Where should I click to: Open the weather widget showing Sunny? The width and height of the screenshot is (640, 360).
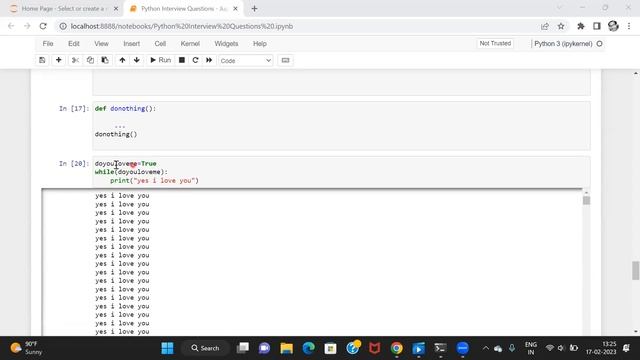pos(27,348)
